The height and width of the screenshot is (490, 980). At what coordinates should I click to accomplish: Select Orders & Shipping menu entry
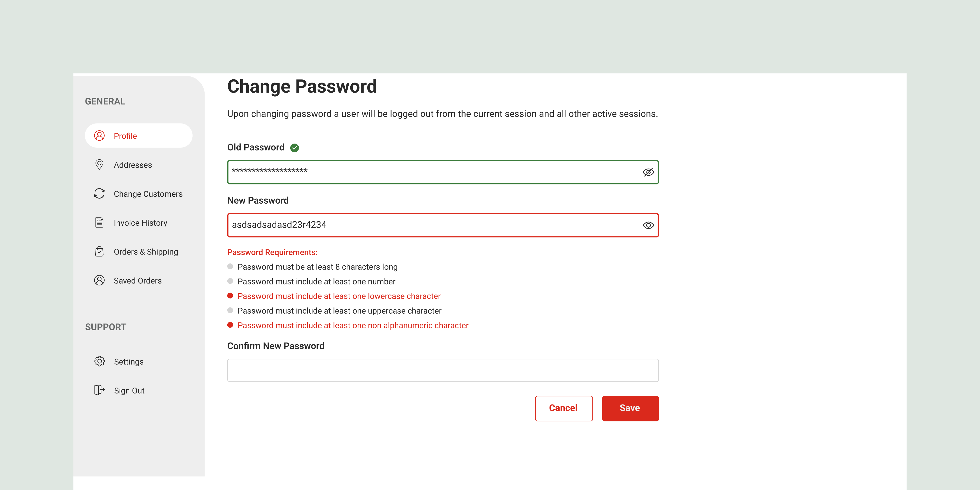click(146, 251)
